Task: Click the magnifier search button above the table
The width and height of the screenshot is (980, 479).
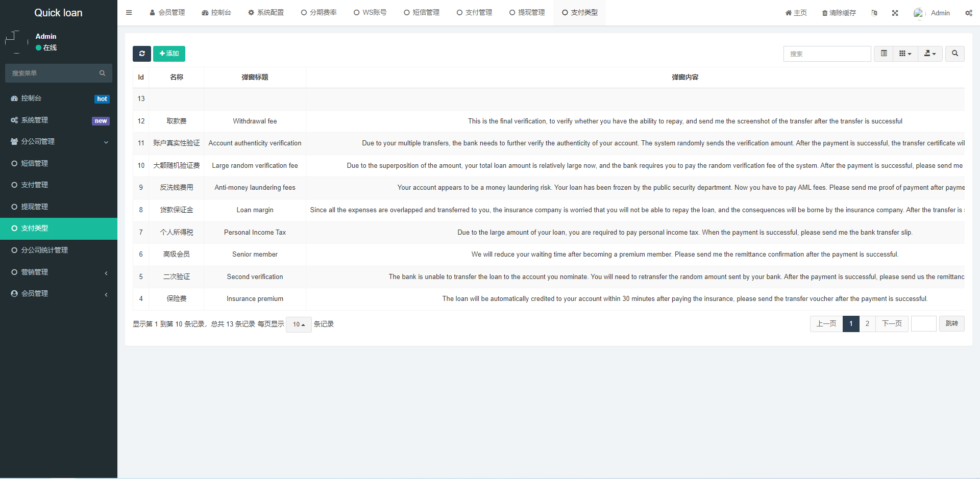Action: [x=954, y=54]
